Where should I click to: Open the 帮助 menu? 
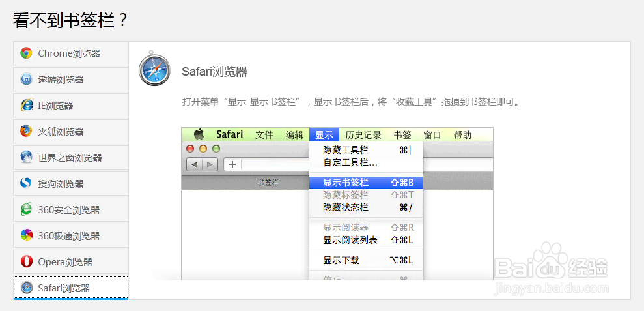(462, 134)
